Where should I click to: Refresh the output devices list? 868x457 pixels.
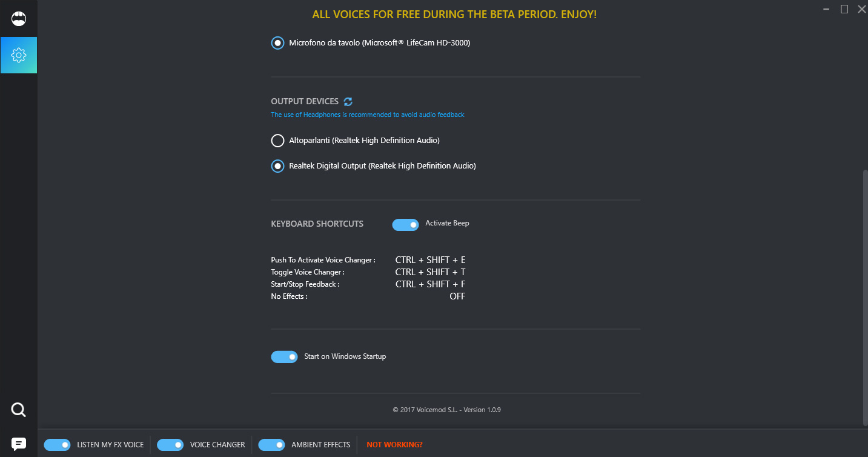pyautogui.click(x=348, y=102)
